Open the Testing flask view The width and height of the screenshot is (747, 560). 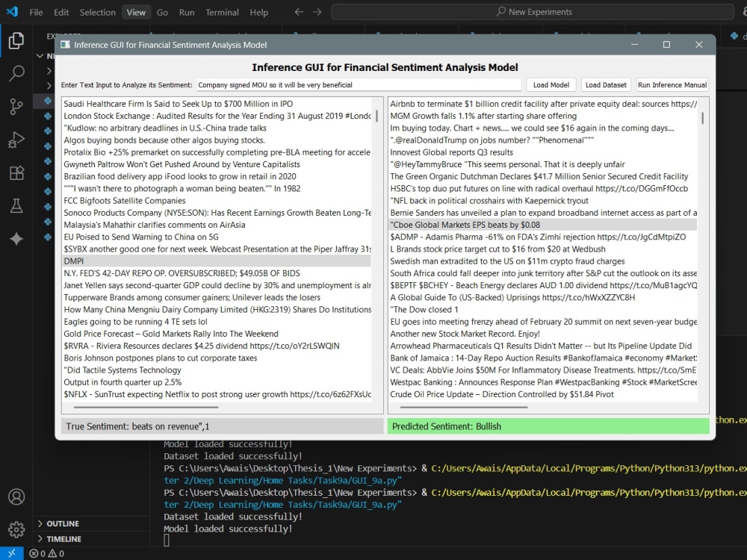tap(16, 206)
